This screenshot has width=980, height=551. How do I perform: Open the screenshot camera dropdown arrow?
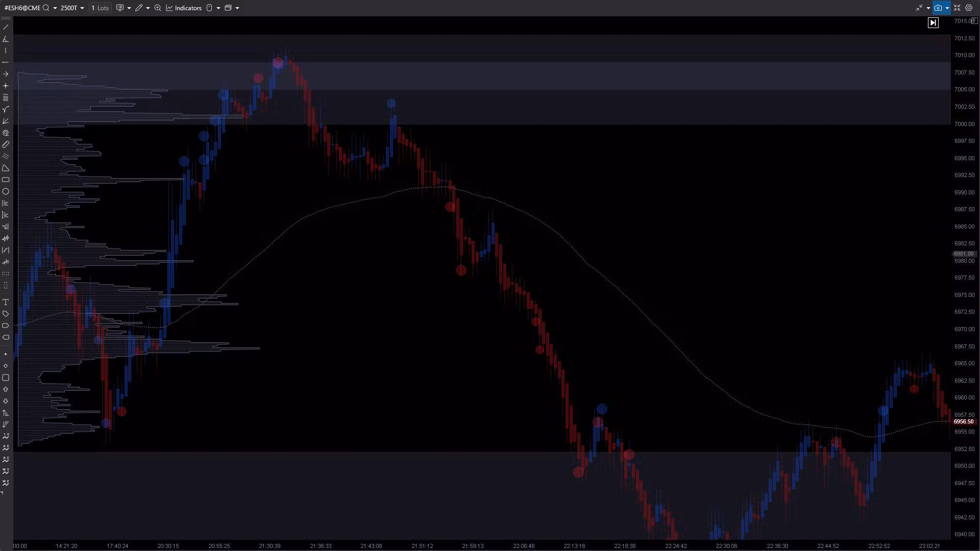click(947, 8)
